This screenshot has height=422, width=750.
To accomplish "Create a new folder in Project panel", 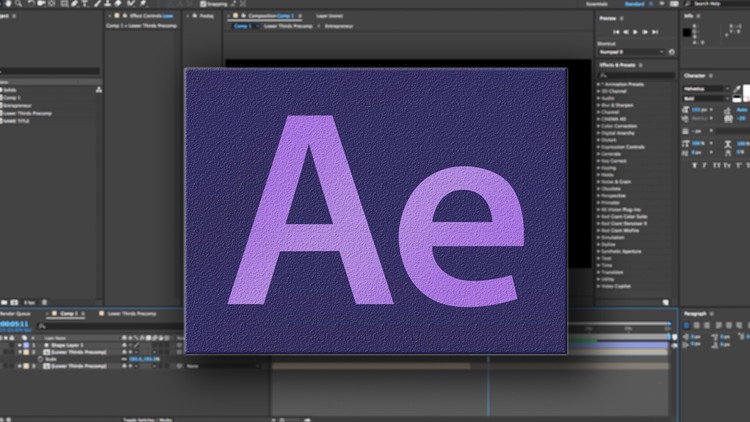I will click(4, 302).
